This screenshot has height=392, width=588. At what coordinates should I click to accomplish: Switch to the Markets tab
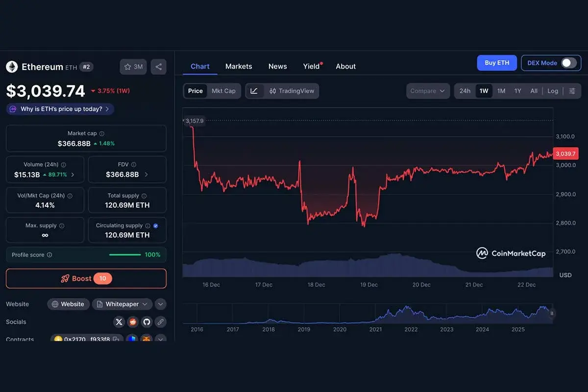[x=239, y=66]
